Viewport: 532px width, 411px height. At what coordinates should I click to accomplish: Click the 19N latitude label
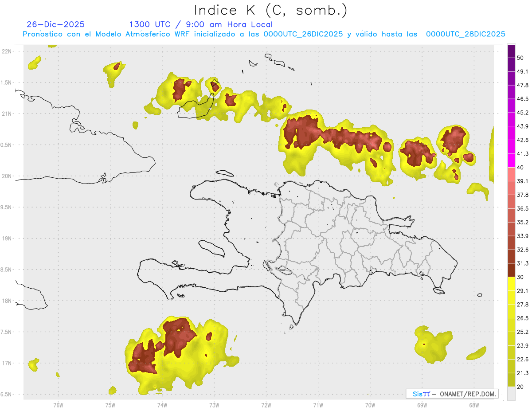[x=7, y=239]
